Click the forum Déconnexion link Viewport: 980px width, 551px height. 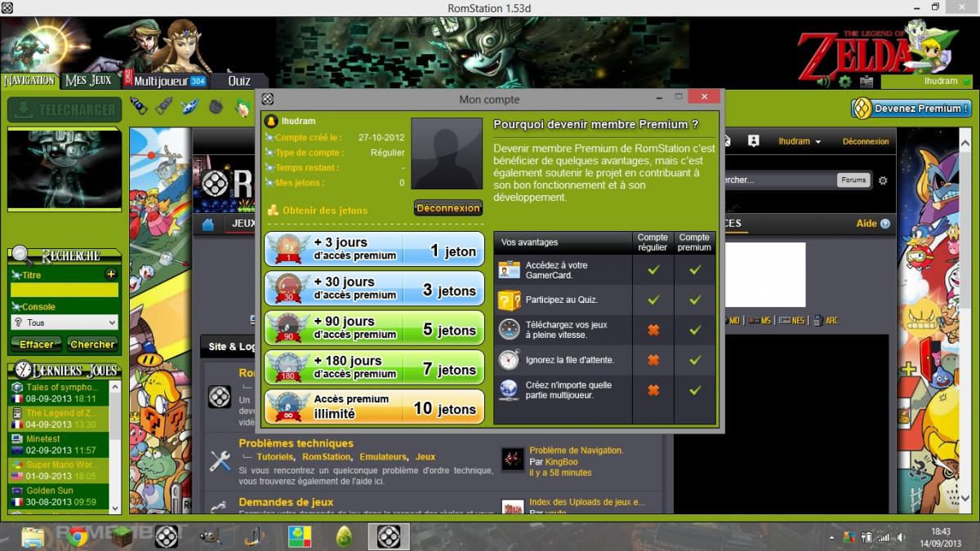tap(866, 141)
